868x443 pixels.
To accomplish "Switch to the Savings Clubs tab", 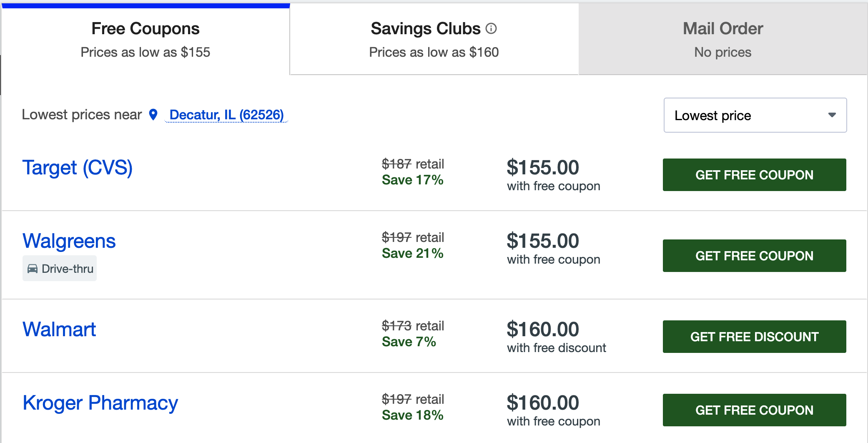I will tap(434, 39).
